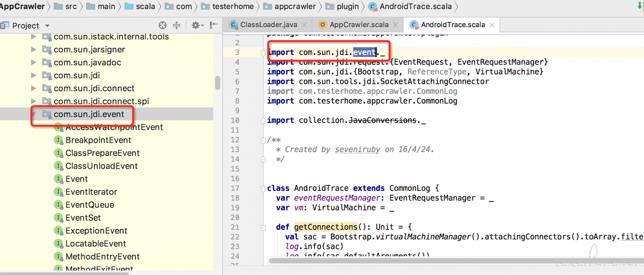Click JavaConversions deprecated import
Screen dimensions: 644x275
pos(382,120)
